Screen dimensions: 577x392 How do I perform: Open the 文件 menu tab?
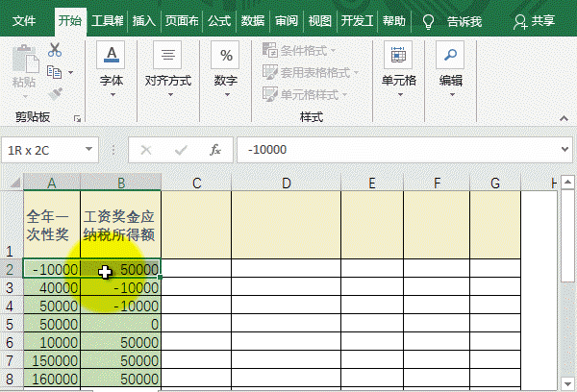pos(25,20)
